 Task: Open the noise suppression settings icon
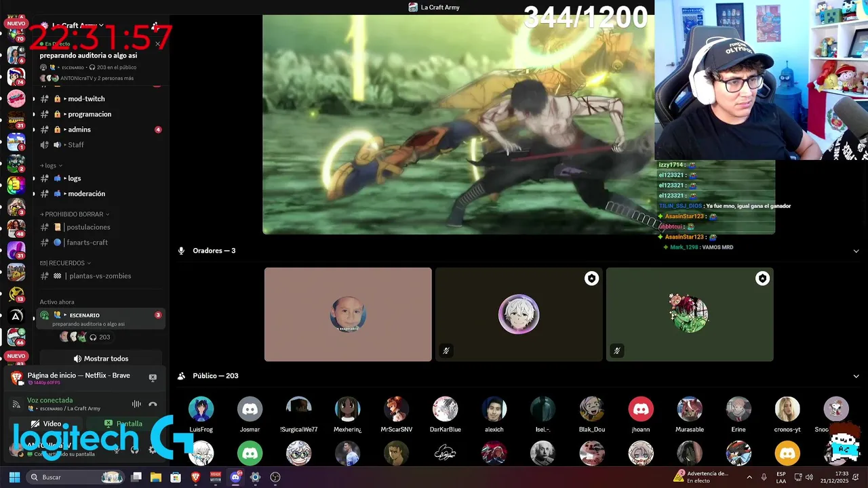(x=136, y=404)
